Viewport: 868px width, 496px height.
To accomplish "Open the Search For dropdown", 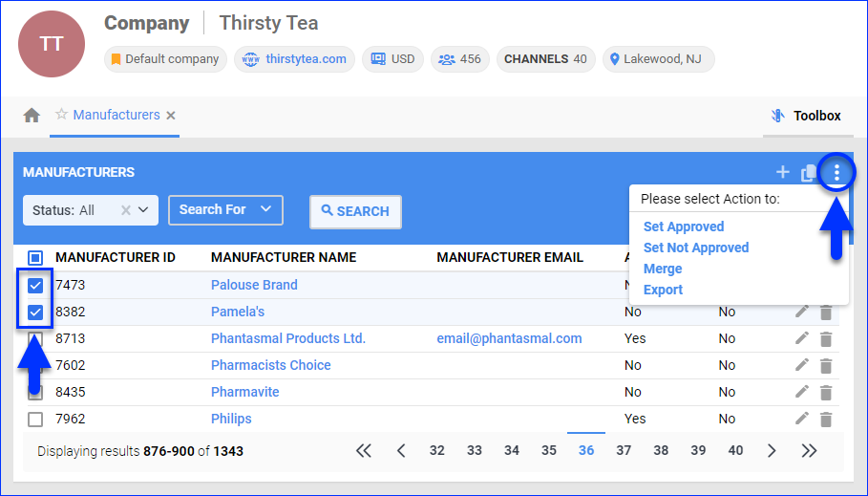I will tap(225, 210).
